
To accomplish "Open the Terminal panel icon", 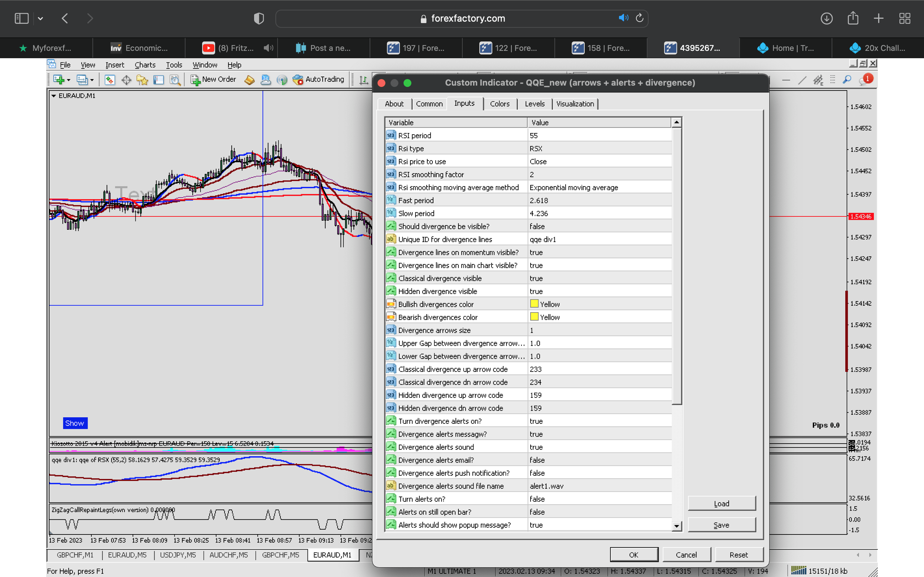I will [x=158, y=80].
